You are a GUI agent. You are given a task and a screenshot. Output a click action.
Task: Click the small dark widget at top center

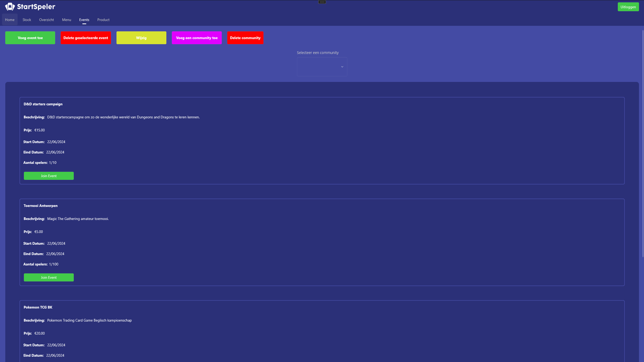click(322, 2)
